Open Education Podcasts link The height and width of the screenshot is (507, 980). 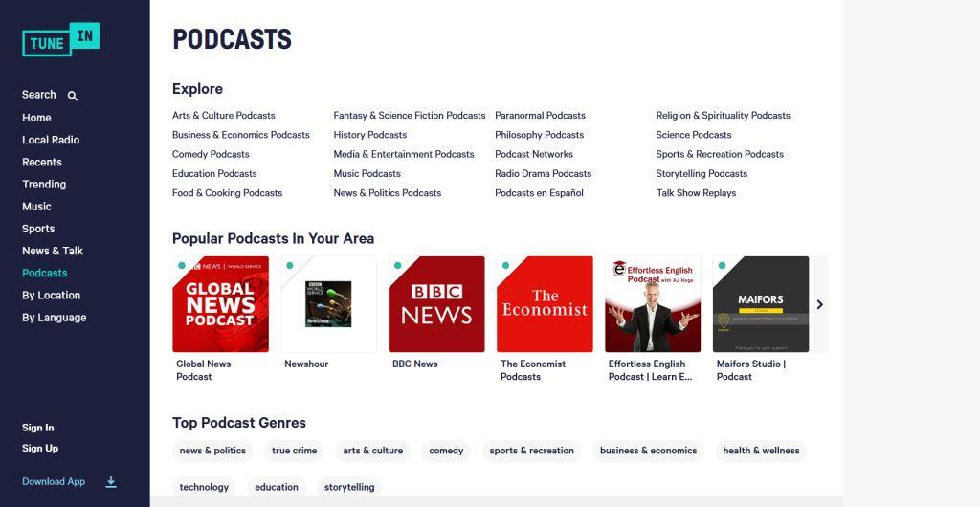coord(214,173)
